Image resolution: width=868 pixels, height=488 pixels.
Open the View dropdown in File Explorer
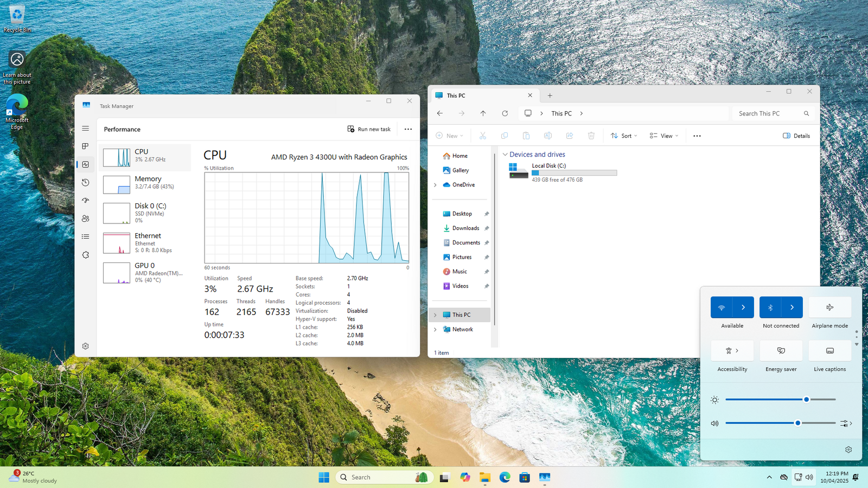[x=664, y=136]
